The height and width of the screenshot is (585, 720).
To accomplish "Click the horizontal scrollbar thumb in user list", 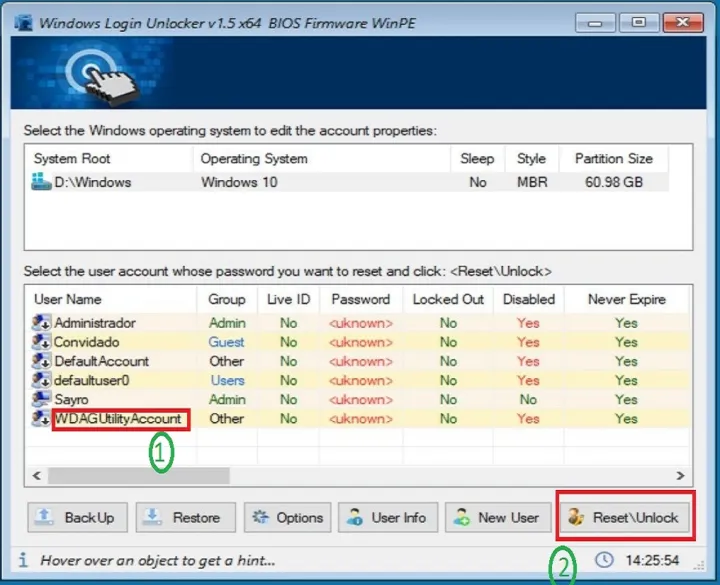I will point(139,476).
